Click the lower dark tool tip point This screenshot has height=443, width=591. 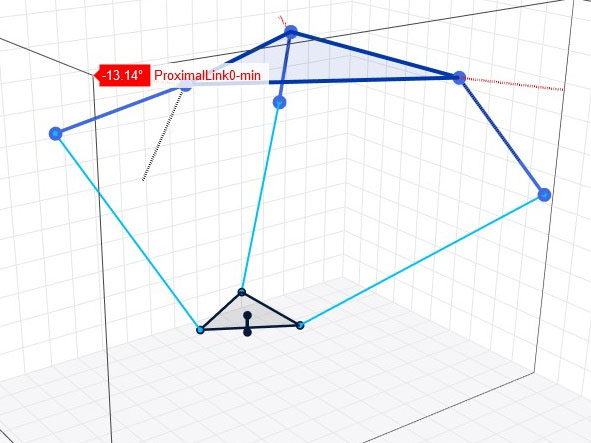coord(247,332)
